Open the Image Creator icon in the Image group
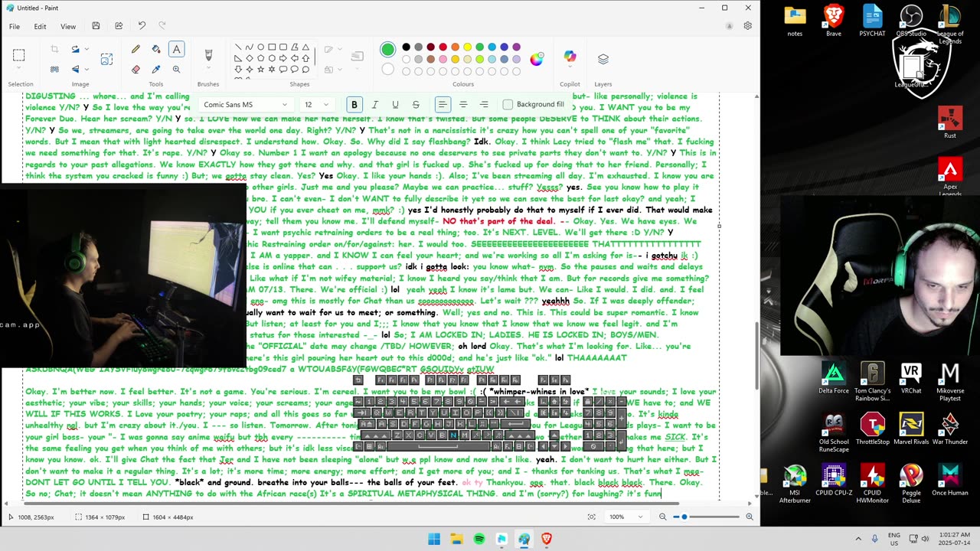980x551 pixels. coord(106,59)
